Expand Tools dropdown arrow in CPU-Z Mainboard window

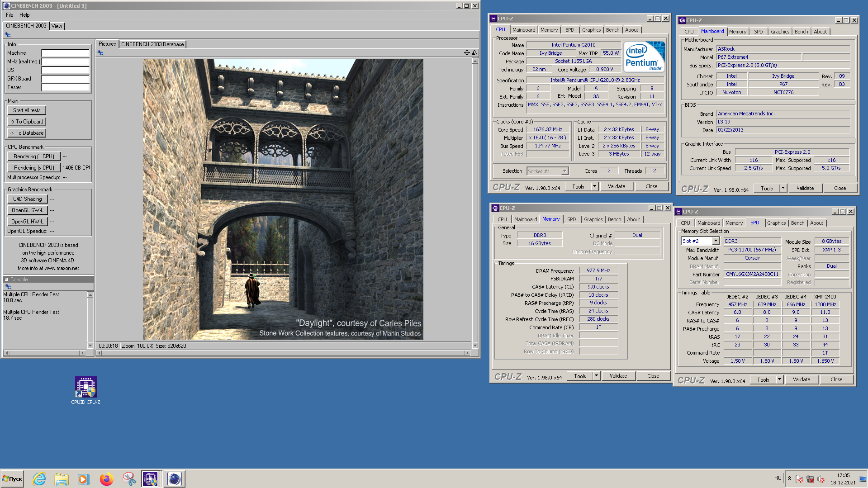click(x=783, y=188)
